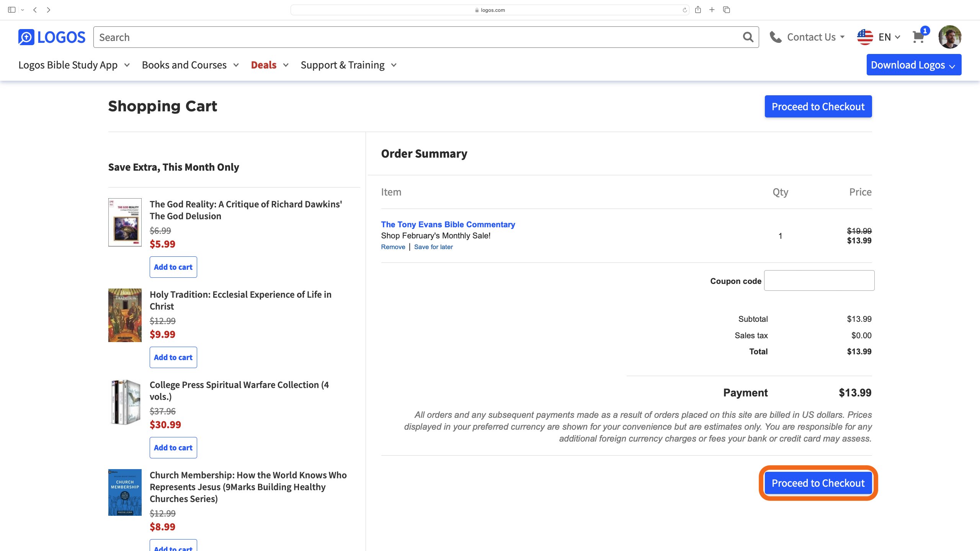Click the Logos home logo
Image resolution: width=980 pixels, height=551 pixels.
(52, 37)
